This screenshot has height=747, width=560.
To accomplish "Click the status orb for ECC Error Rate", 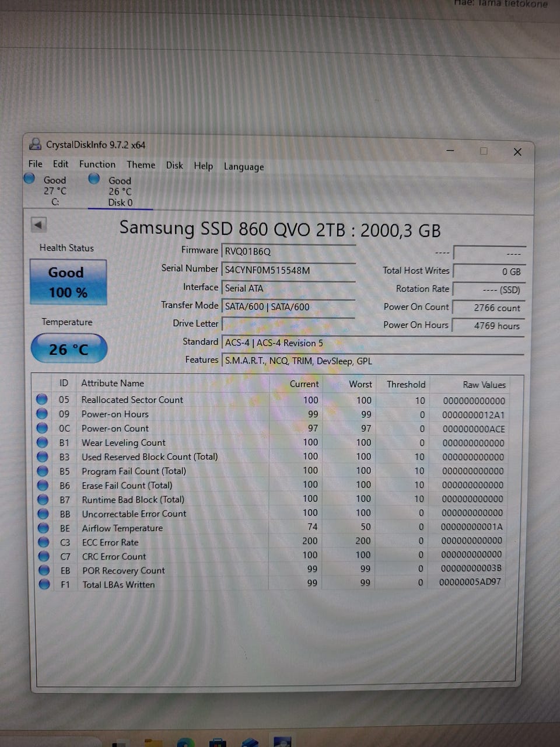I will pos(44,542).
